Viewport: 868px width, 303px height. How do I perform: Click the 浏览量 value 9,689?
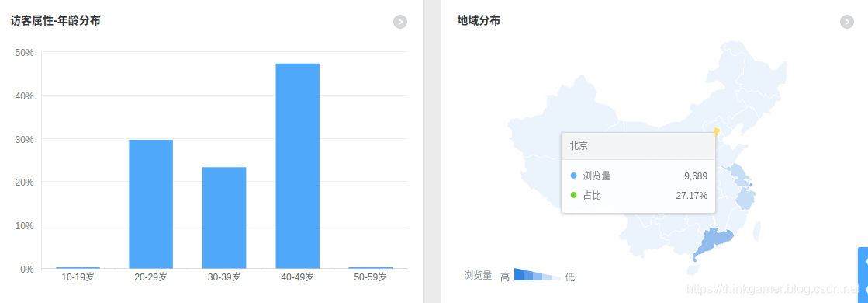tap(696, 176)
